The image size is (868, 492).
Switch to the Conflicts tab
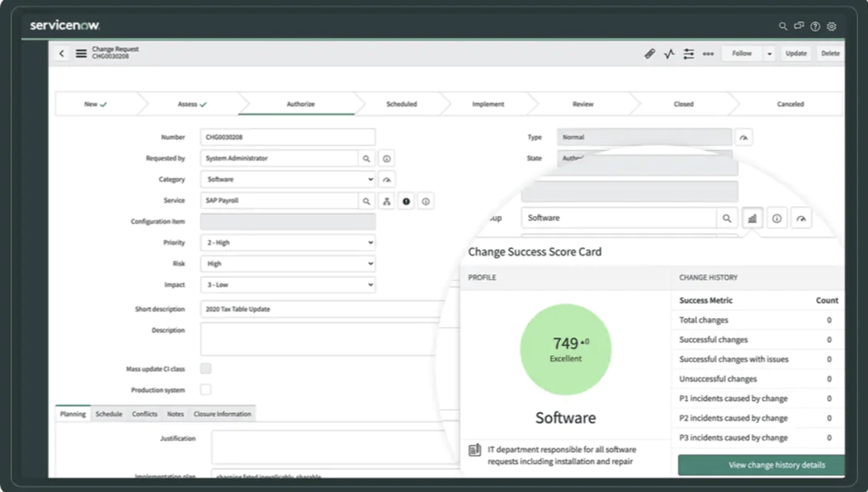[144, 413]
